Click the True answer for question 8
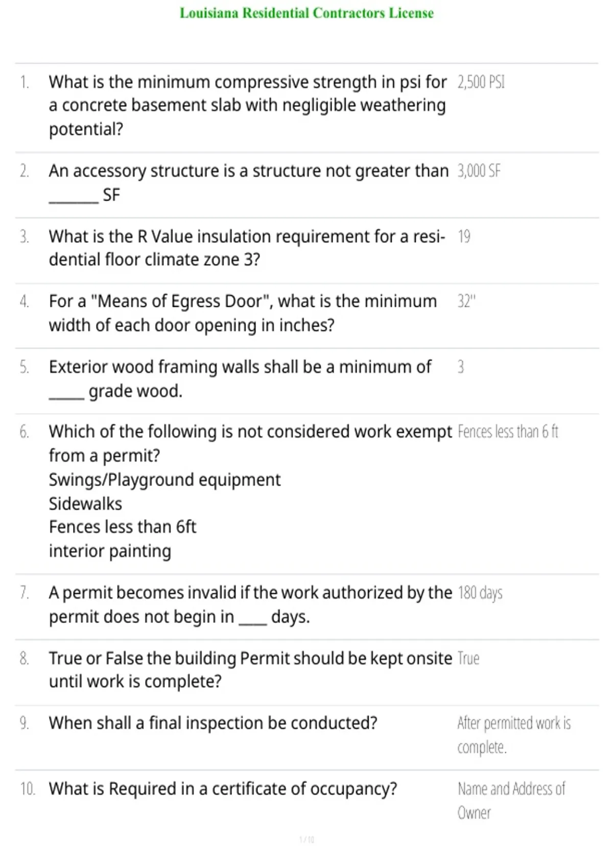The height and width of the screenshot is (868, 613). pyautogui.click(x=468, y=659)
